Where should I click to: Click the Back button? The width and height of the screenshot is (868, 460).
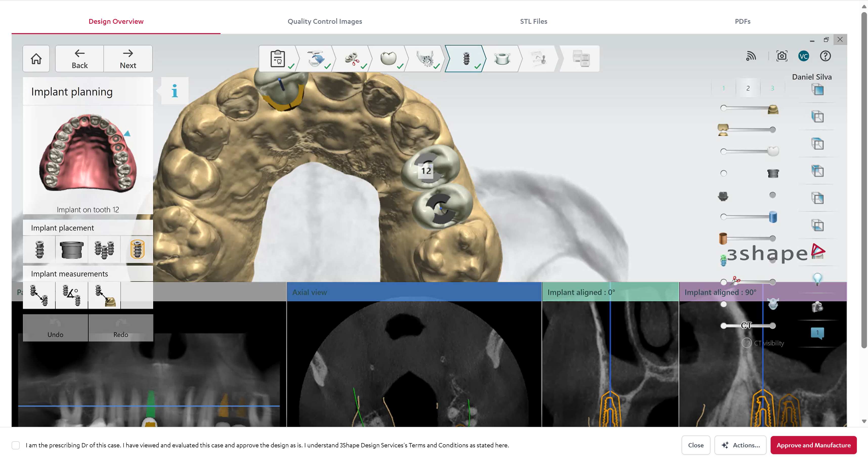[x=79, y=59]
